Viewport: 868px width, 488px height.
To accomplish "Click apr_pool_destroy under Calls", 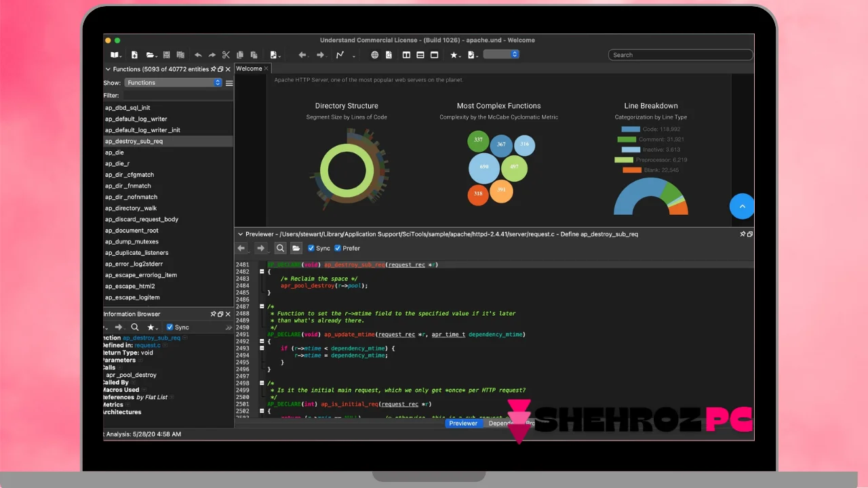I will (131, 375).
